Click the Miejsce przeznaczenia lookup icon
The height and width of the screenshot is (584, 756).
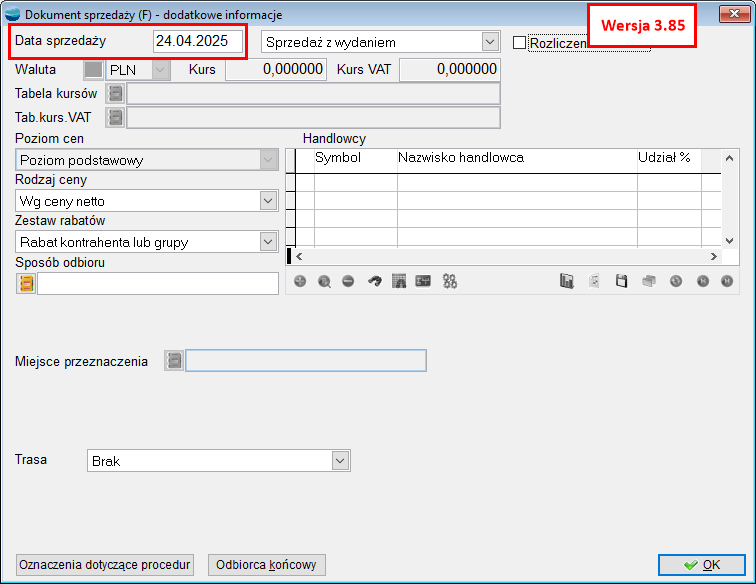pos(174,360)
